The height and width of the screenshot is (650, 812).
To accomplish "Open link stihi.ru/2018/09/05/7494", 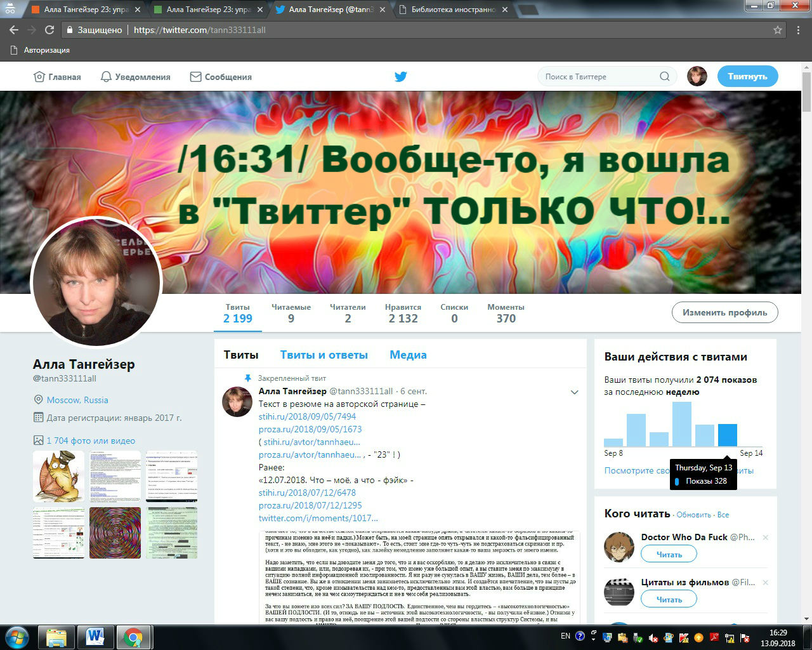I will pos(307,416).
